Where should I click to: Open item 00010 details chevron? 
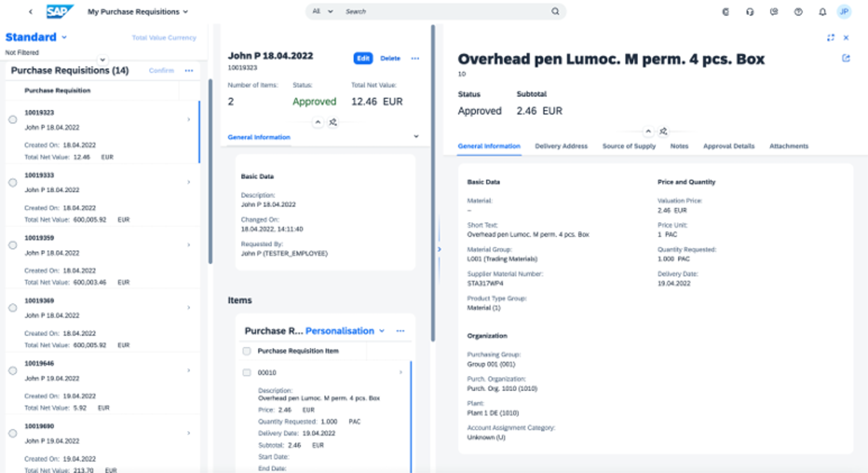[x=401, y=372]
